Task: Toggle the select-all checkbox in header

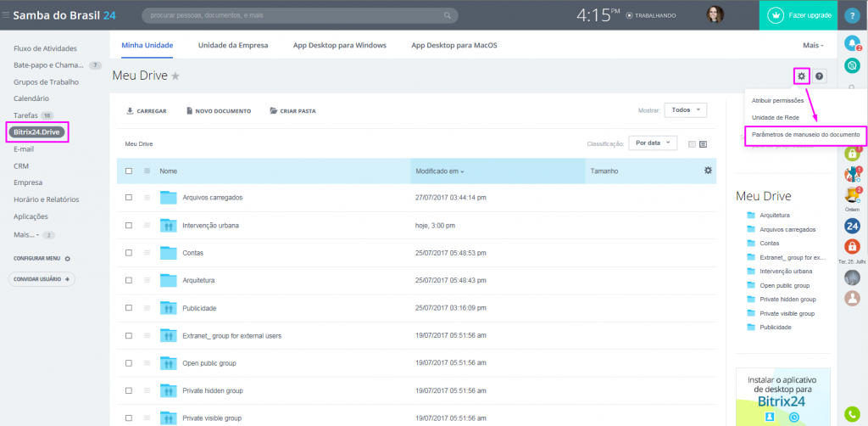Action: pos(129,171)
